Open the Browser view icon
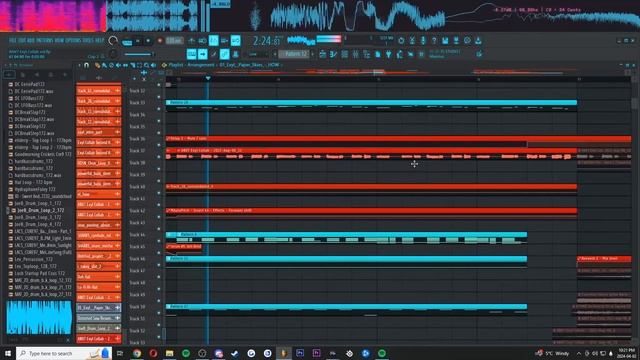The image size is (640, 360). point(367,54)
